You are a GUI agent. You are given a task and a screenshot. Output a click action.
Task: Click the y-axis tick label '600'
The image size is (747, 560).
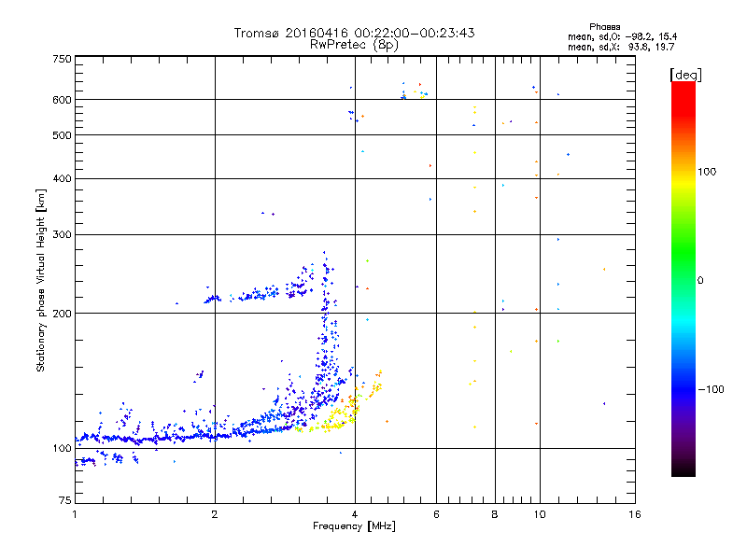pyautogui.click(x=62, y=100)
